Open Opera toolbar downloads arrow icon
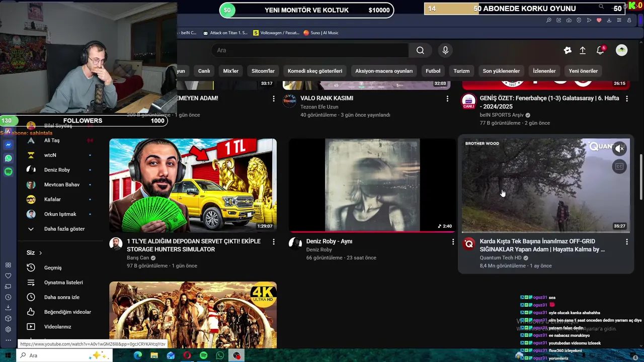This screenshot has height=362, width=644. click(x=609, y=20)
